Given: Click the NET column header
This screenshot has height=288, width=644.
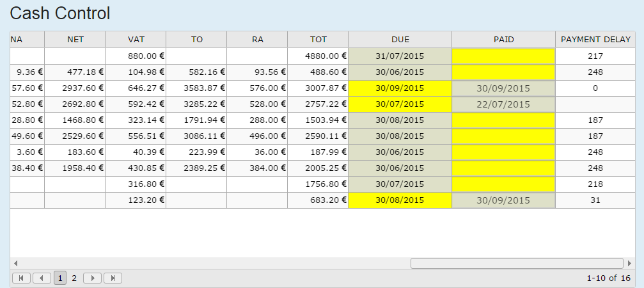Looking at the screenshot, I should point(75,39).
